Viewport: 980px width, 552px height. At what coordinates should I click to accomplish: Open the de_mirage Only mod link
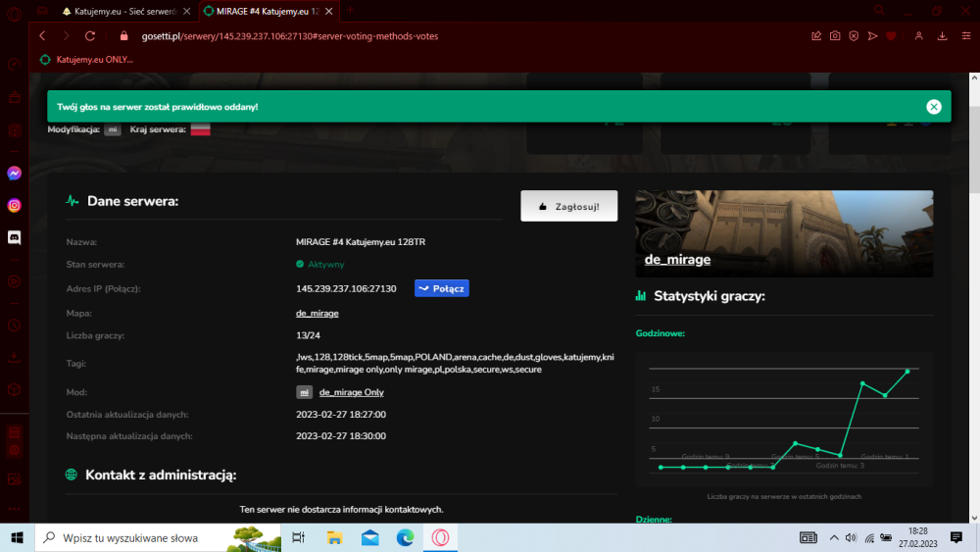351,392
